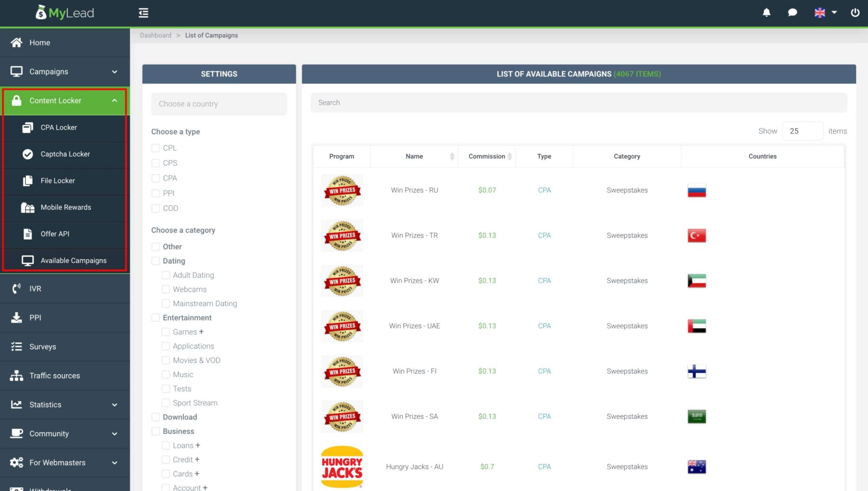
Task: Click the logout power icon
Action: [855, 13]
